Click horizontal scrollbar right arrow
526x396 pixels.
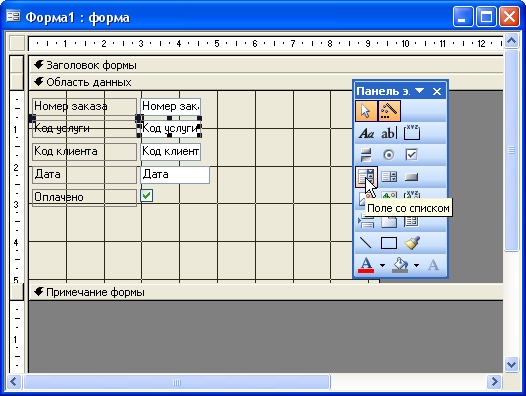point(494,382)
